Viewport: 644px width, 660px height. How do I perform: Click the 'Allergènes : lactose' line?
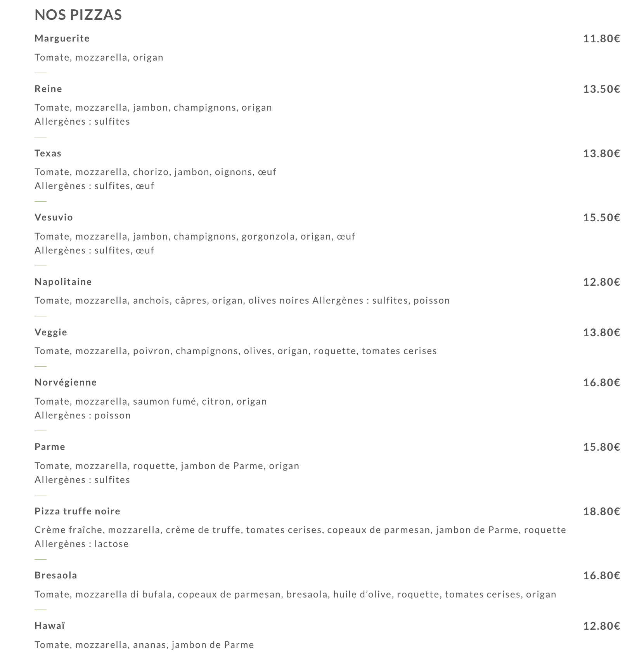(81, 544)
